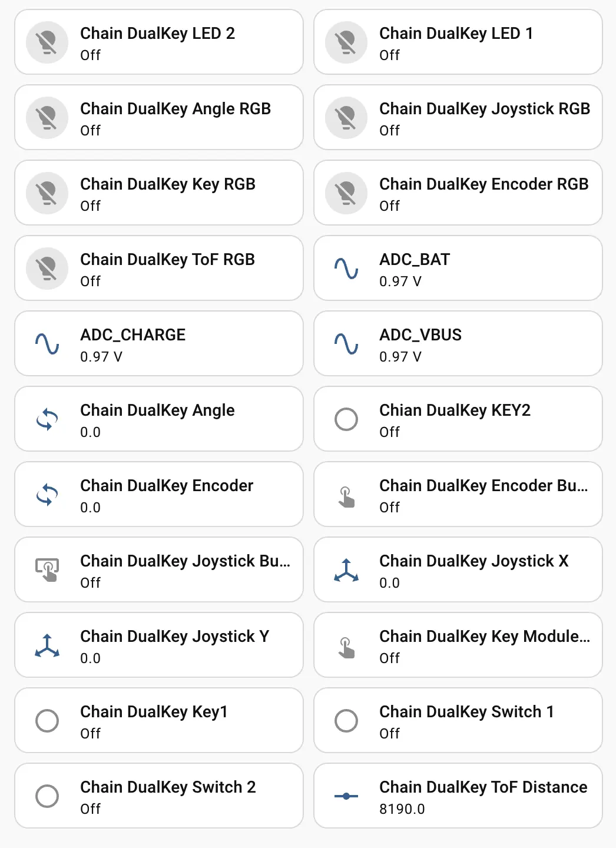
Task: Click the Chain DualKey Joystick X axis icon
Action: pyautogui.click(x=346, y=570)
